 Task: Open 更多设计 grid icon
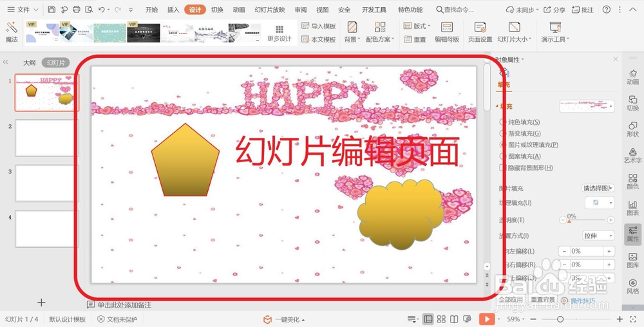(279, 29)
